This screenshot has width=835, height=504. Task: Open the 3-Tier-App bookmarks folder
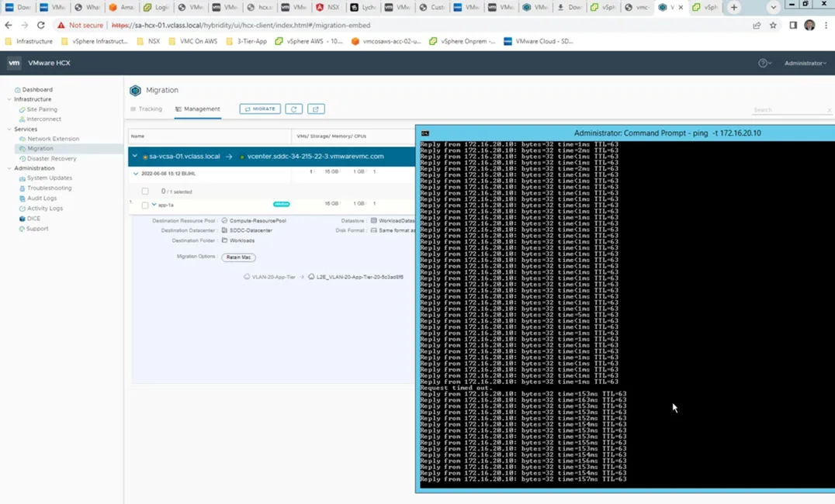tap(246, 41)
